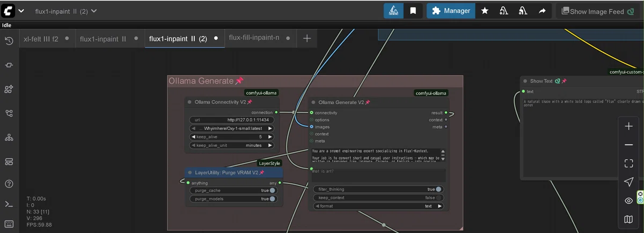Click the 'What is art?' prompt field
Viewport: 644px width, 233px height.
378,175
